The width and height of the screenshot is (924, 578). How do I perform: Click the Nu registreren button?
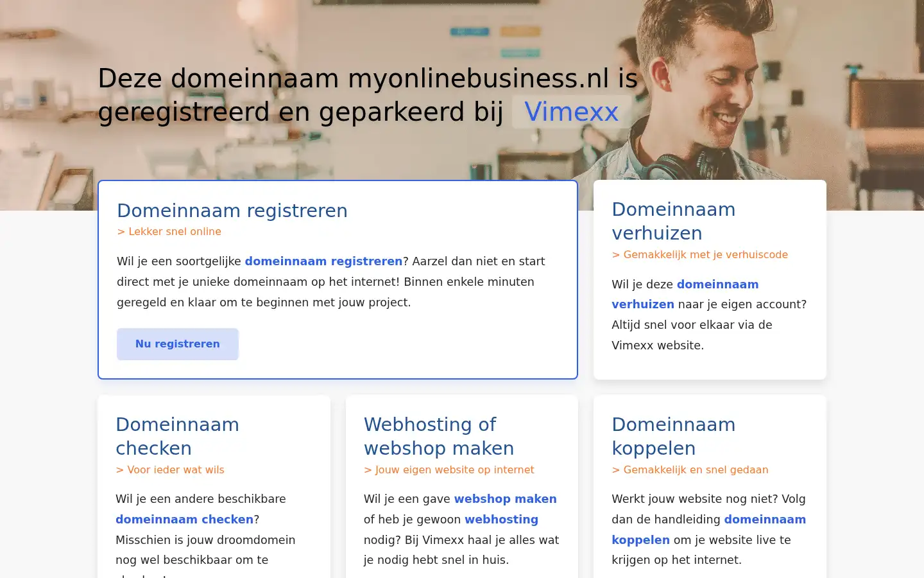178,344
